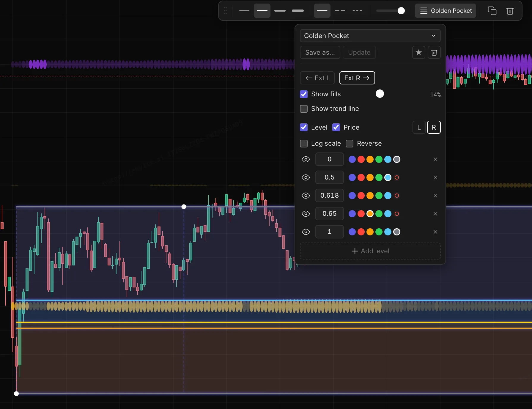The image size is (532, 409).
Task: Enable the Reverse checkbox
Action: click(350, 144)
